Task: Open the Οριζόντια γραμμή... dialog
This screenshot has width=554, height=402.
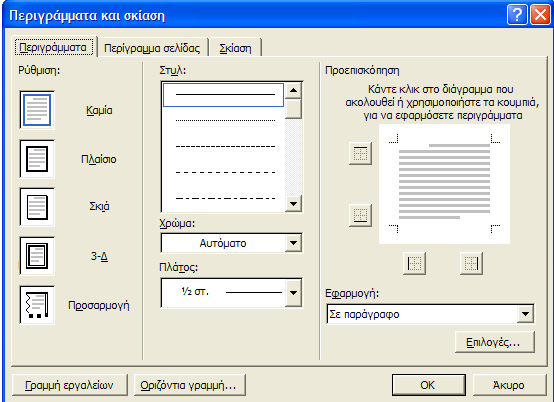Action: coord(189,385)
